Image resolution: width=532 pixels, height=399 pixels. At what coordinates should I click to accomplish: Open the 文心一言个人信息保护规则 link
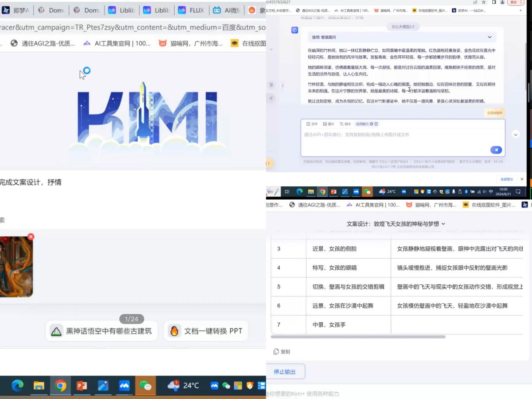tap(434, 162)
